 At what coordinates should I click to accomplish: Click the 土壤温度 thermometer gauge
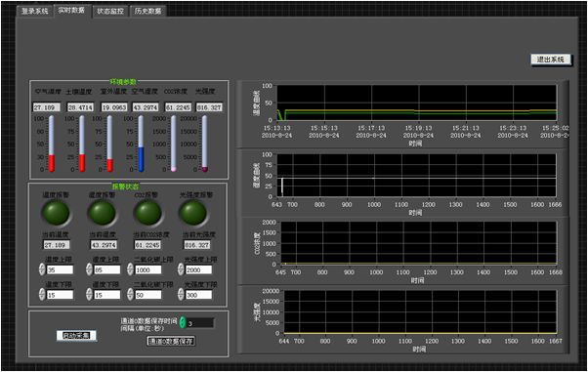(x=82, y=144)
